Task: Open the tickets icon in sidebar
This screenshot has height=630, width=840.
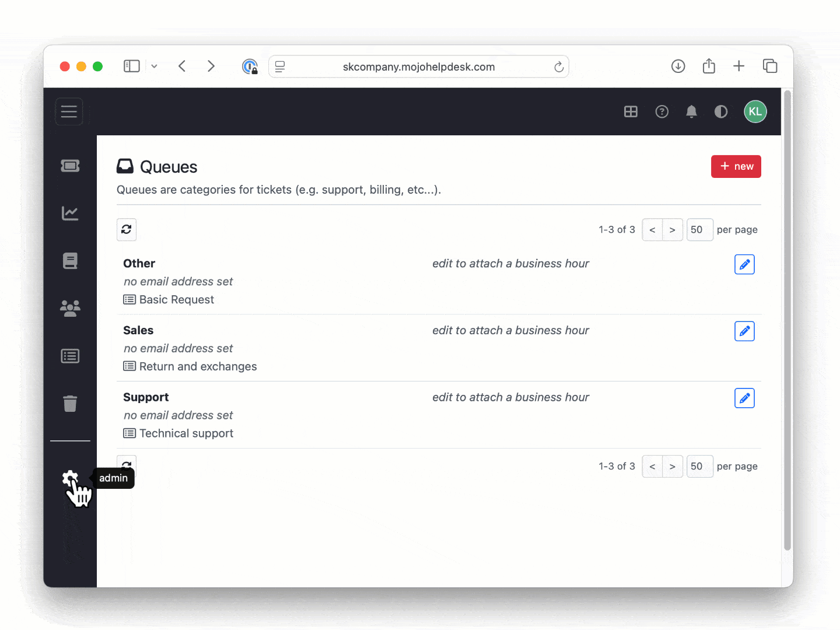Action: pos(70,166)
